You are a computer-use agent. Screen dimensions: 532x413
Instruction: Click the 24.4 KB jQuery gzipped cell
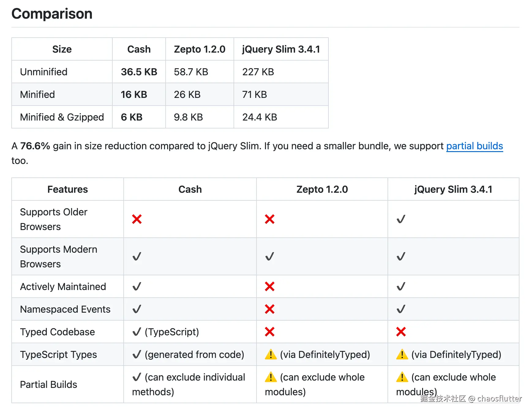(260, 117)
